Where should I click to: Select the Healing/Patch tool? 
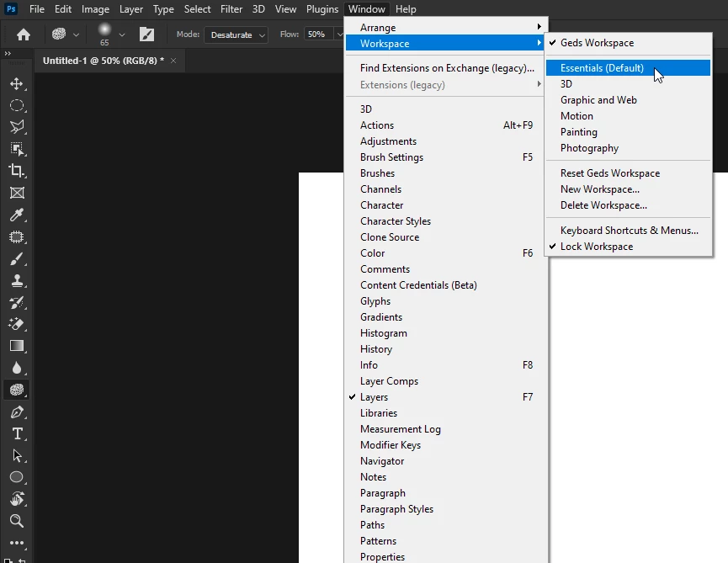click(x=17, y=237)
